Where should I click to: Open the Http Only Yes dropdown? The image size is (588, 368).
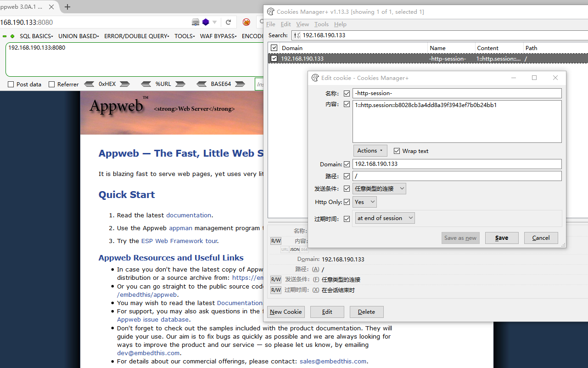365,202
